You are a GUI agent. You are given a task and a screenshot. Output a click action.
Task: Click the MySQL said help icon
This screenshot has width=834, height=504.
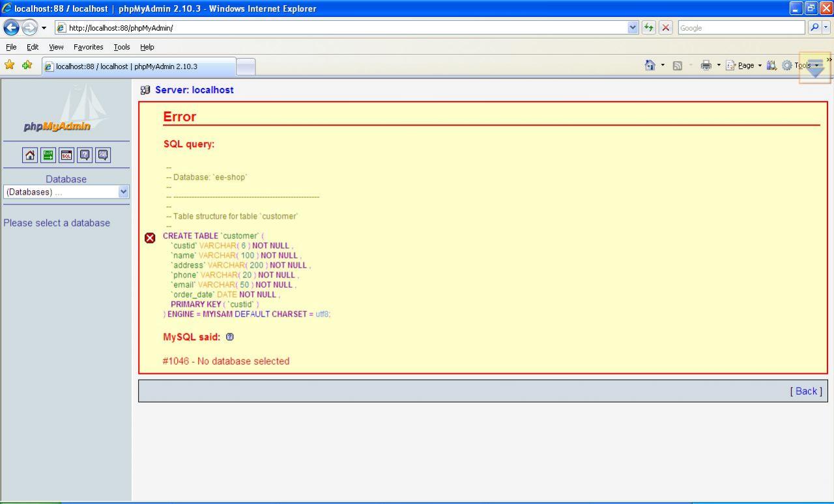click(229, 337)
